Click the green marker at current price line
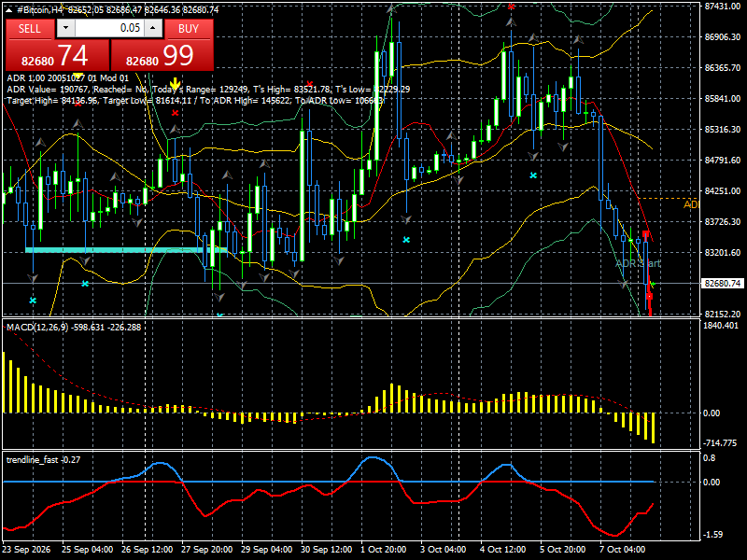This screenshot has height=560, width=747. [653, 284]
